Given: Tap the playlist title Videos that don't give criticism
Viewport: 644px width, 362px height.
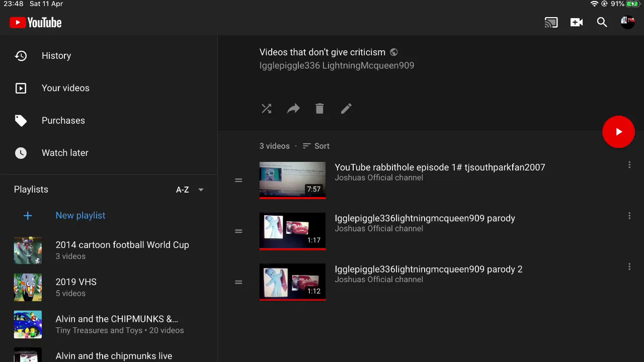Looking at the screenshot, I should coord(323,52).
